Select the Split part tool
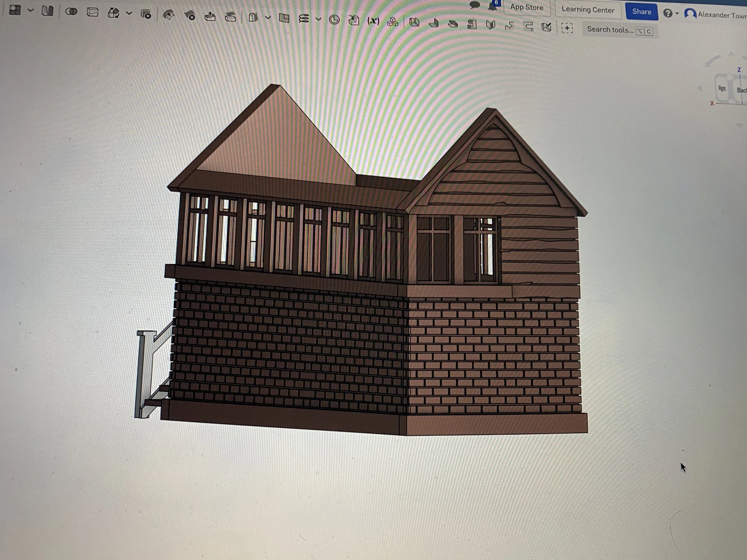This screenshot has width=747, height=560. click(93, 13)
